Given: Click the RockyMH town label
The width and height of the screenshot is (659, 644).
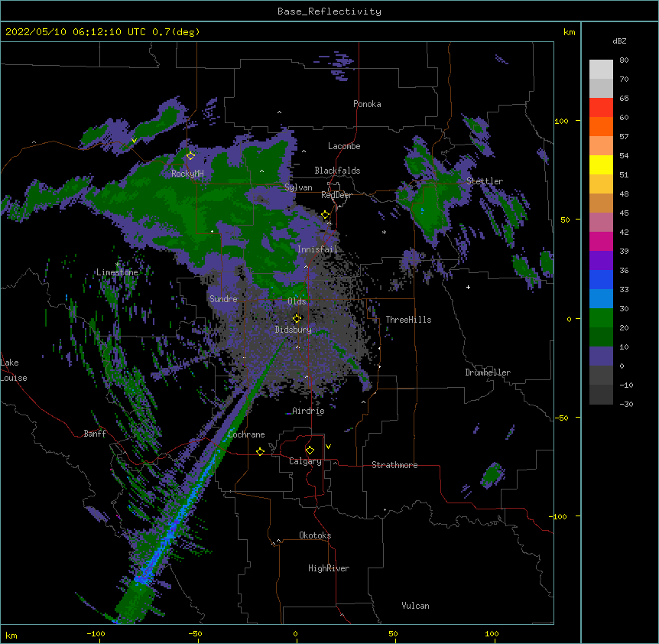Looking at the screenshot, I should [187, 174].
